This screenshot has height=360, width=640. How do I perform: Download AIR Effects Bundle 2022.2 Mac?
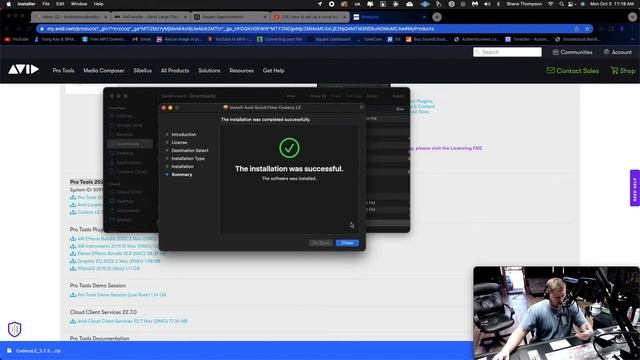[x=117, y=238]
